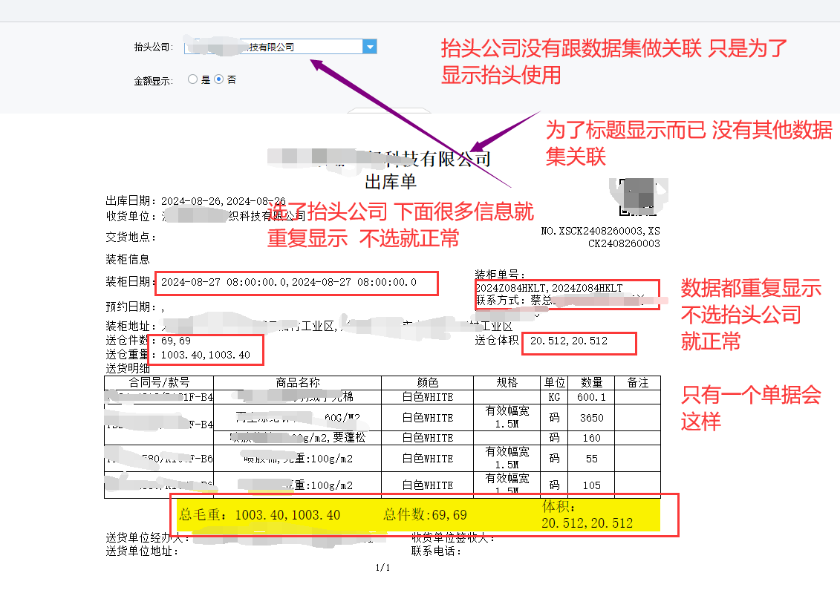Click the 装柜日期 duplicated date value
The height and width of the screenshot is (616, 840).
click(x=289, y=283)
